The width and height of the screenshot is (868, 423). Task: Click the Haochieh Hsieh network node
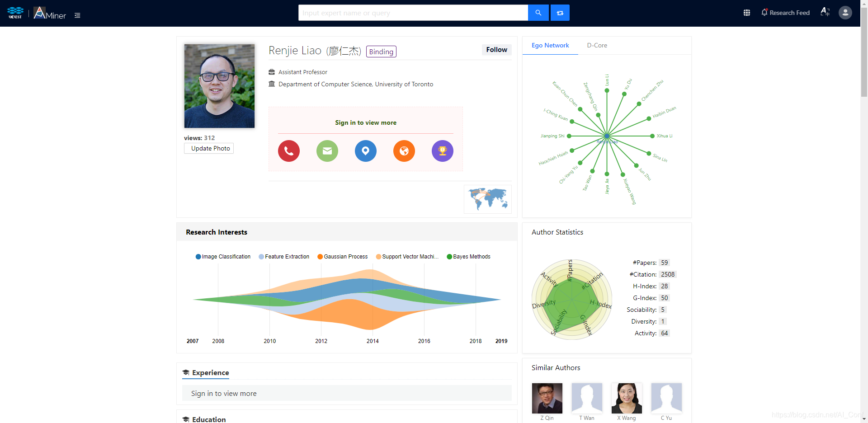[x=572, y=150]
